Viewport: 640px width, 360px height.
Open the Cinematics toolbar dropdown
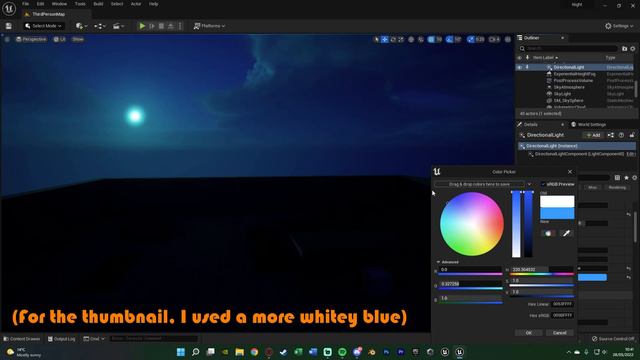point(118,26)
